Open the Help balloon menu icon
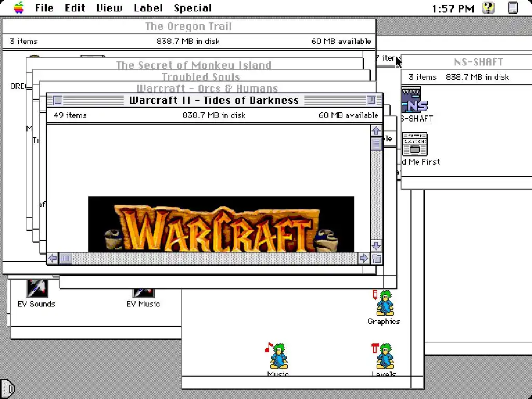This screenshot has height=399, width=532. (x=488, y=8)
